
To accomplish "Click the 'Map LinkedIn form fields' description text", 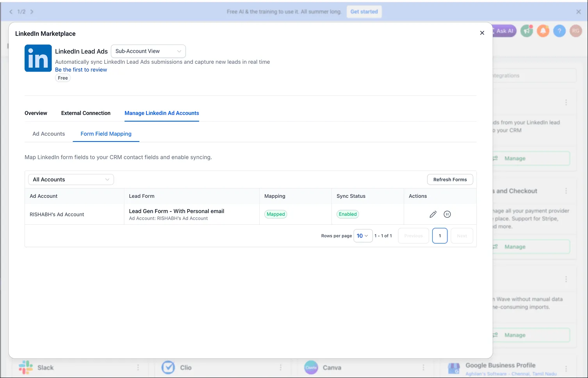I will pos(118,157).
